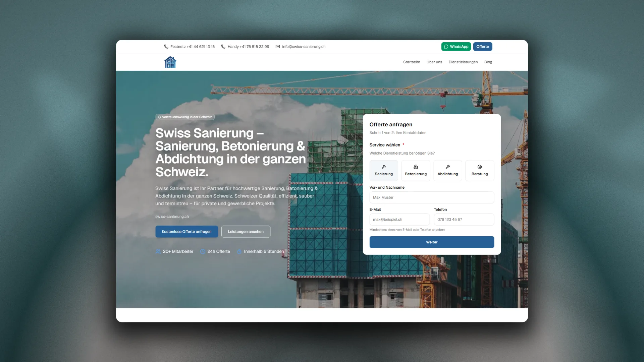Select the Sanierung service option

[x=384, y=171]
